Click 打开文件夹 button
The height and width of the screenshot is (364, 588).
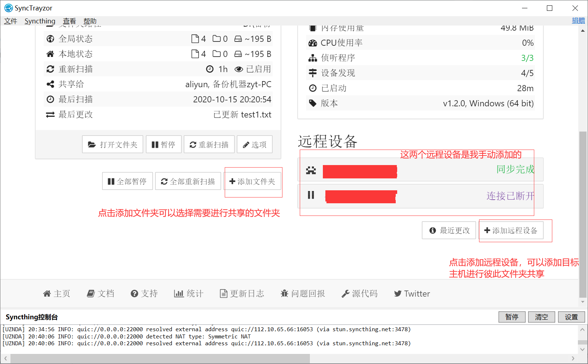[113, 145]
